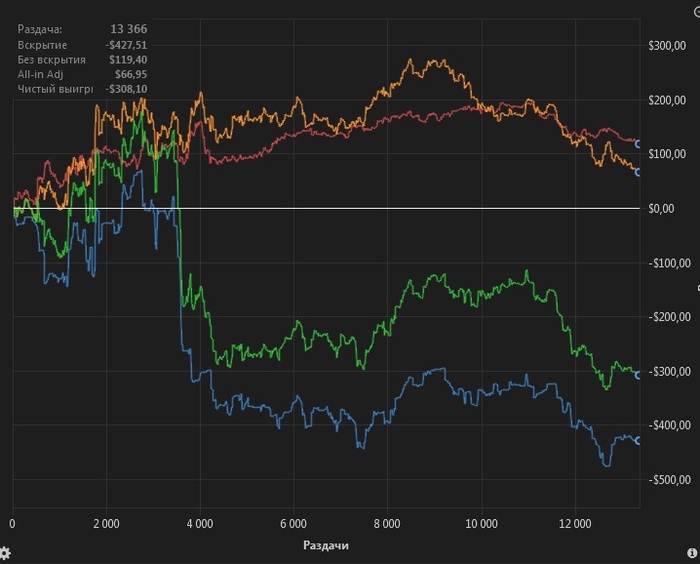Select the 'Вскрытие' legend label
This screenshot has height=564, width=700.
pyautogui.click(x=42, y=45)
